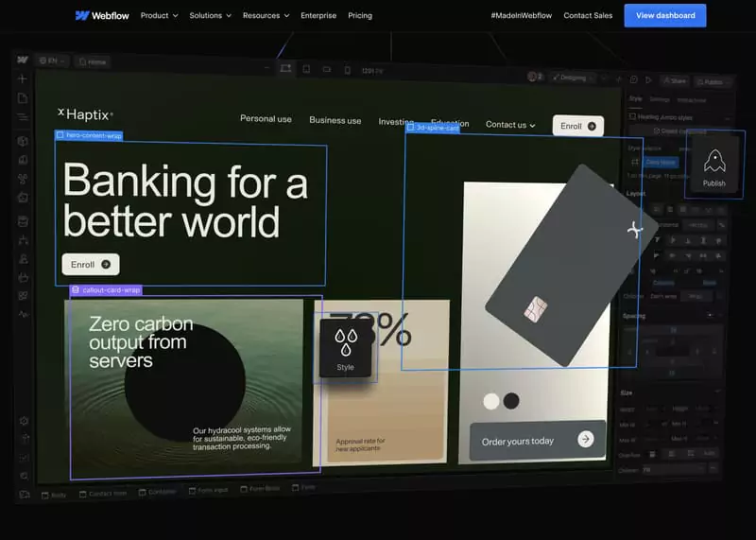The height and width of the screenshot is (540, 756).
Task: Select Container in the bottom breadcrumb bar
Action: tap(157, 492)
